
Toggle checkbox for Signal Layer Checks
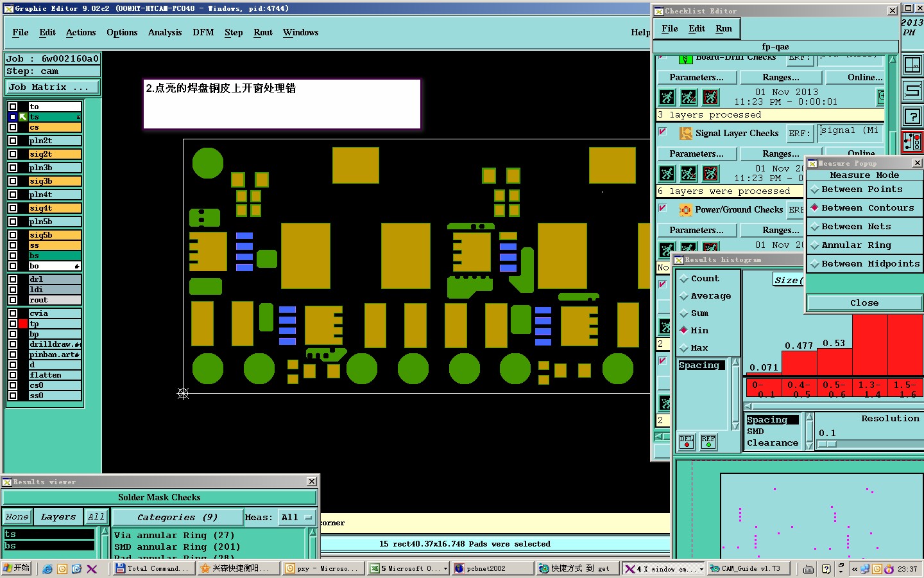(663, 132)
